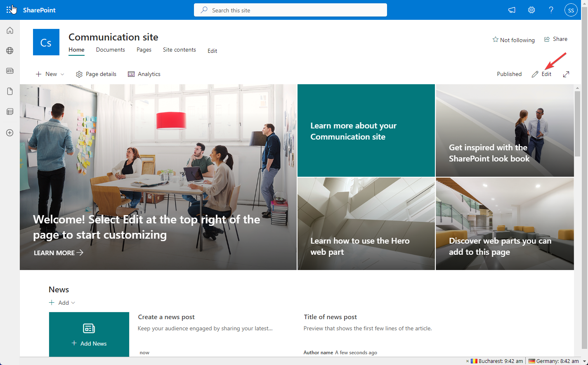Viewport: 588px width, 365px height.
Task: Click in the Search this site box
Action: tap(290, 10)
